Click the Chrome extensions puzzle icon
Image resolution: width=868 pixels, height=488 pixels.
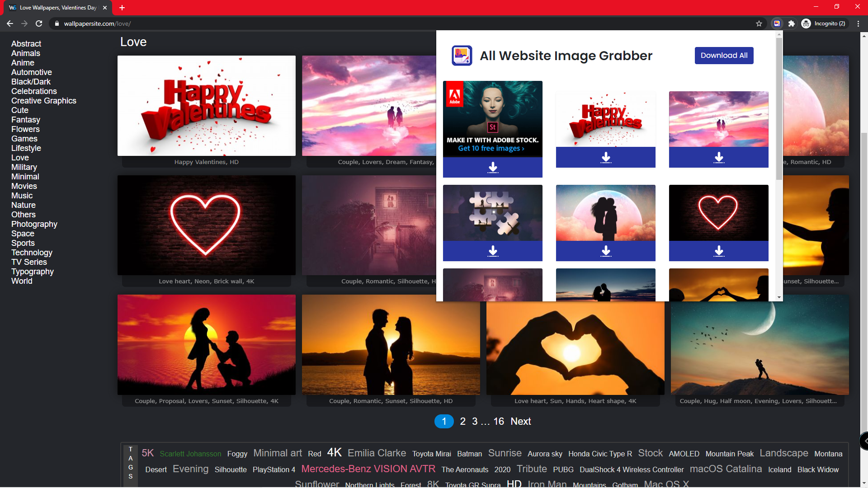(792, 23)
